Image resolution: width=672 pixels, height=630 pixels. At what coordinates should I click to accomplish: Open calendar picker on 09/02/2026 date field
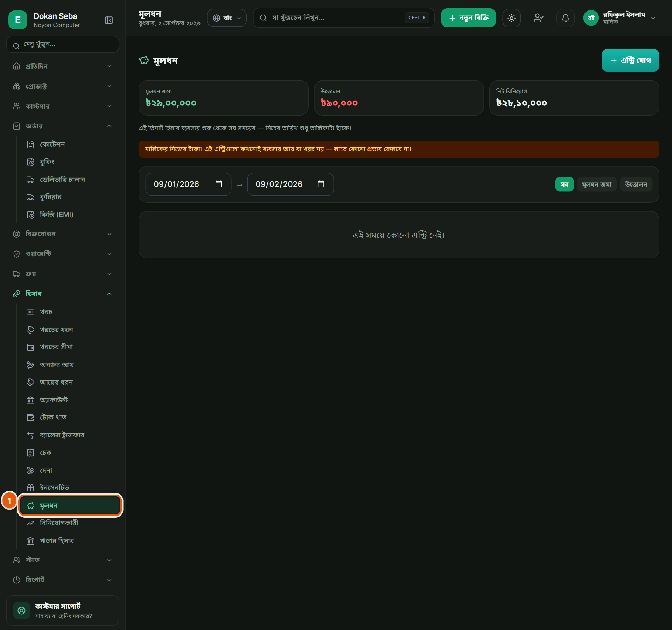click(321, 184)
